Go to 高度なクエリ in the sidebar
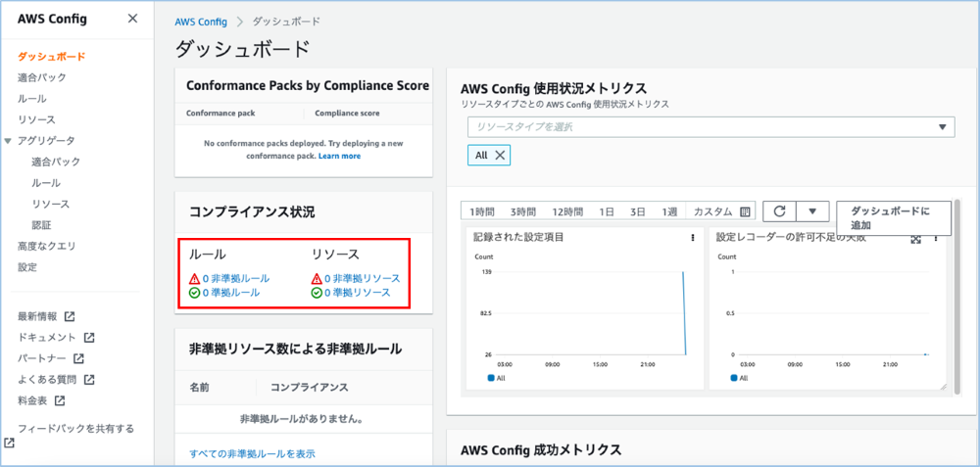The height and width of the screenshot is (467, 980). tap(46, 246)
